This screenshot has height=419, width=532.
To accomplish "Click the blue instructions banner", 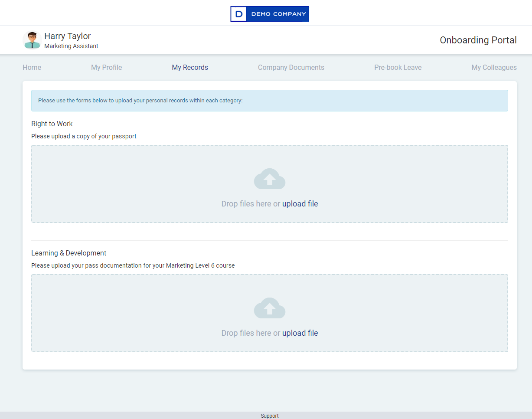I will [269, 100].
